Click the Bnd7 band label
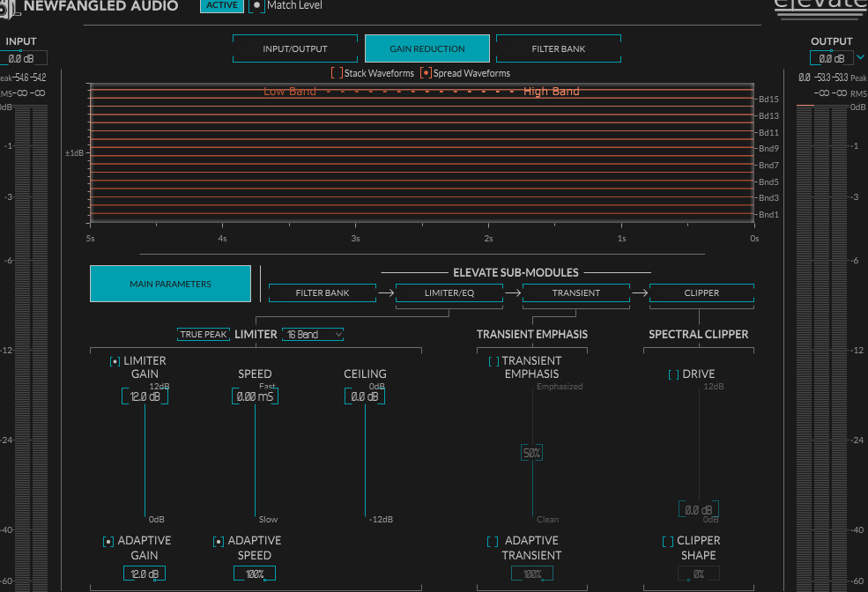868x592 pixels. tap(768, 165)
